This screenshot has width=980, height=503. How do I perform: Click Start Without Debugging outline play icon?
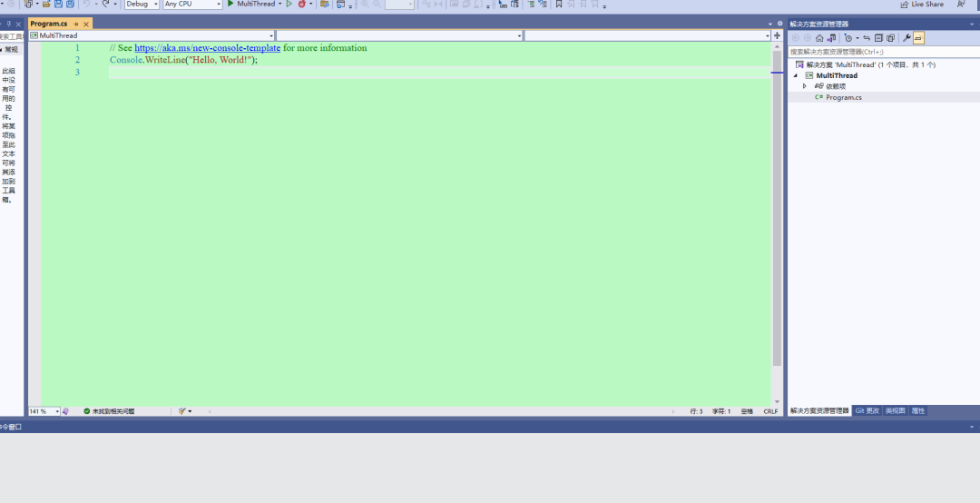[289, 4]
